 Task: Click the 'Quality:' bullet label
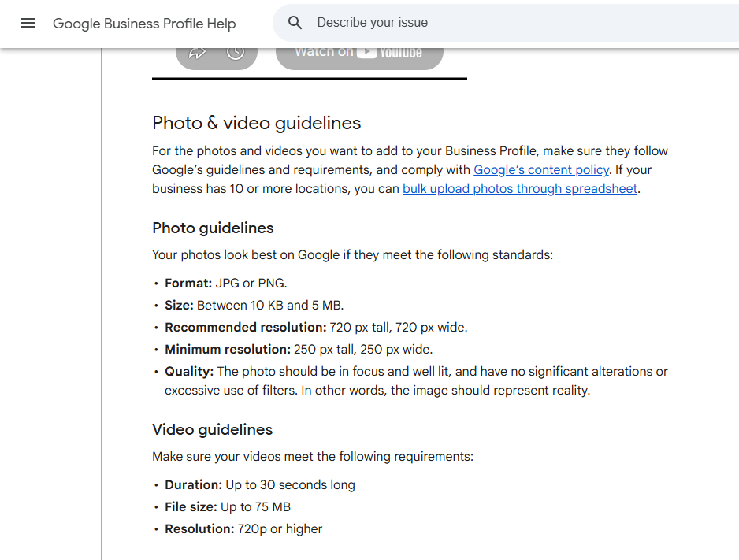tap(189, 372)
